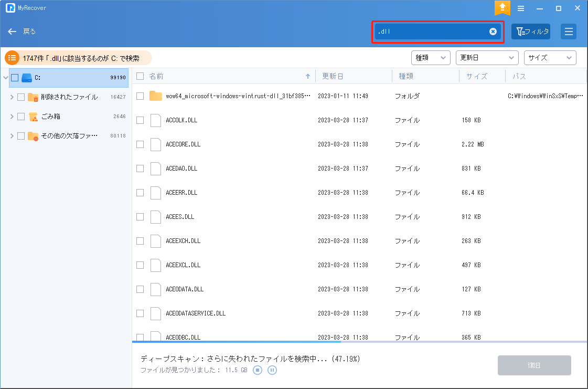Click the orange search results list icon

coord(13,58)
